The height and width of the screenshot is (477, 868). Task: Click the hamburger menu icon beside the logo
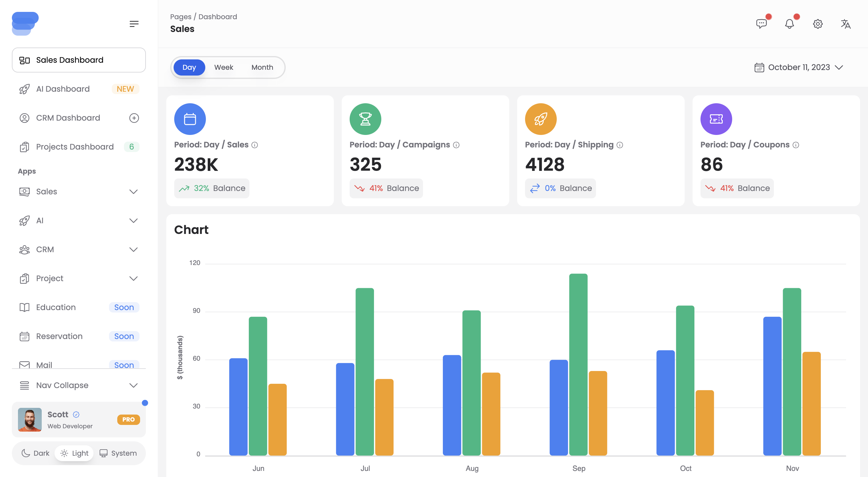(134, 23)
